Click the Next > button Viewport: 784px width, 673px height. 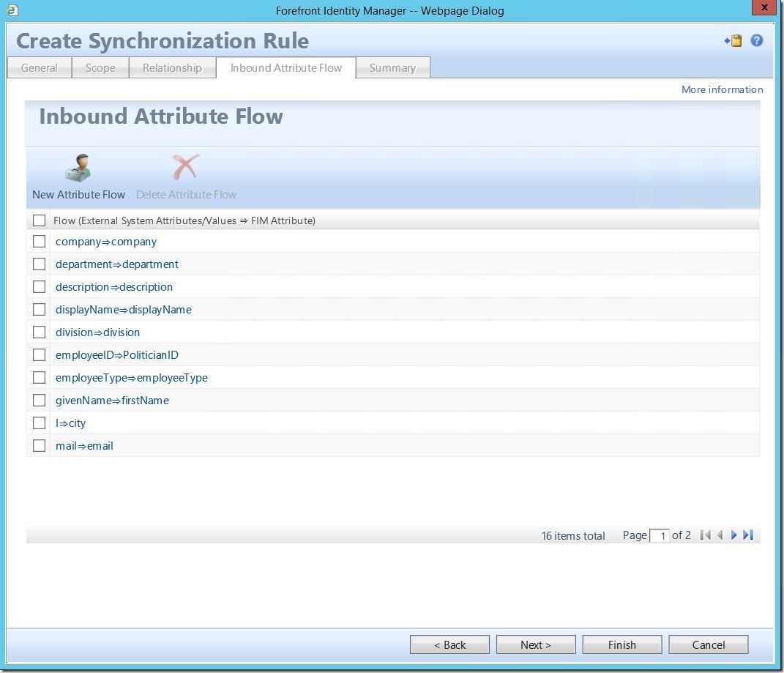[536, 644]
